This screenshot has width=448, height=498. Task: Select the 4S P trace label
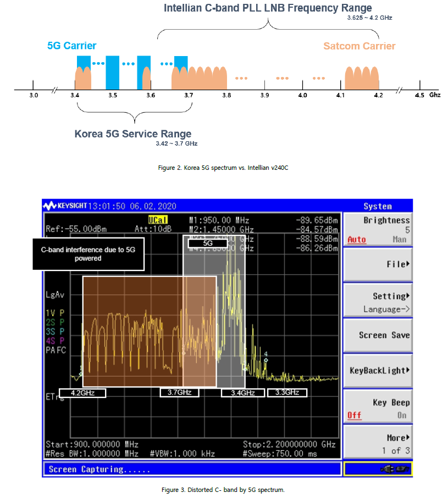(55, 341)
